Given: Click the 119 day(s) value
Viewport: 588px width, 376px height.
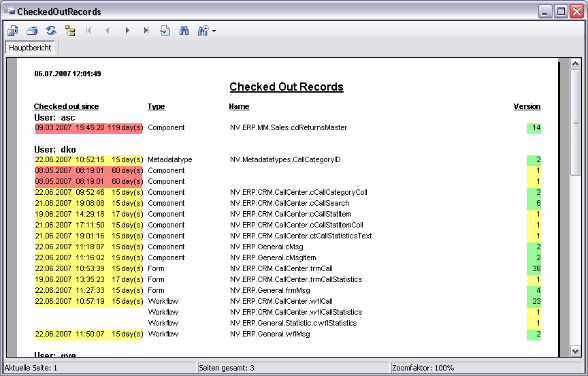Looking at the screenshot, I should point(125,127).
